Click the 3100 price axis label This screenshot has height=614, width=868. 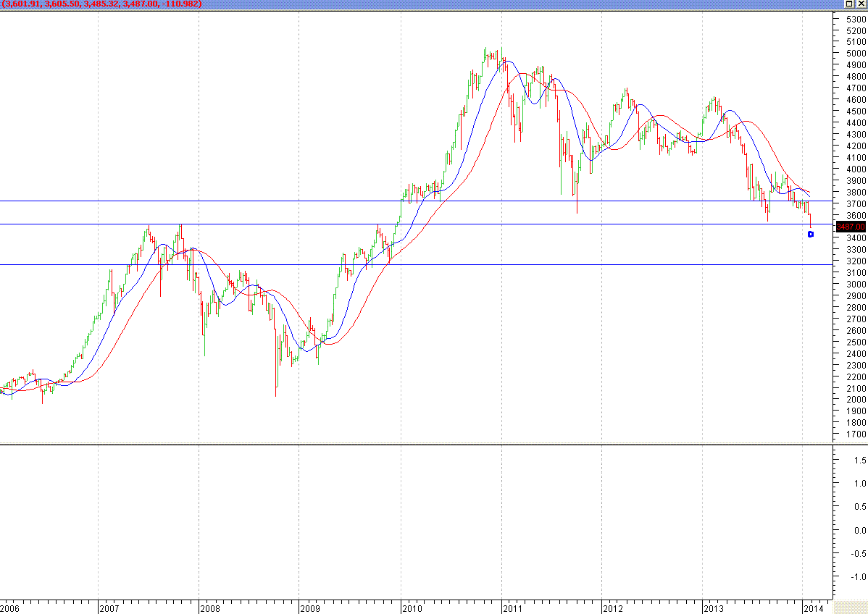856,273
